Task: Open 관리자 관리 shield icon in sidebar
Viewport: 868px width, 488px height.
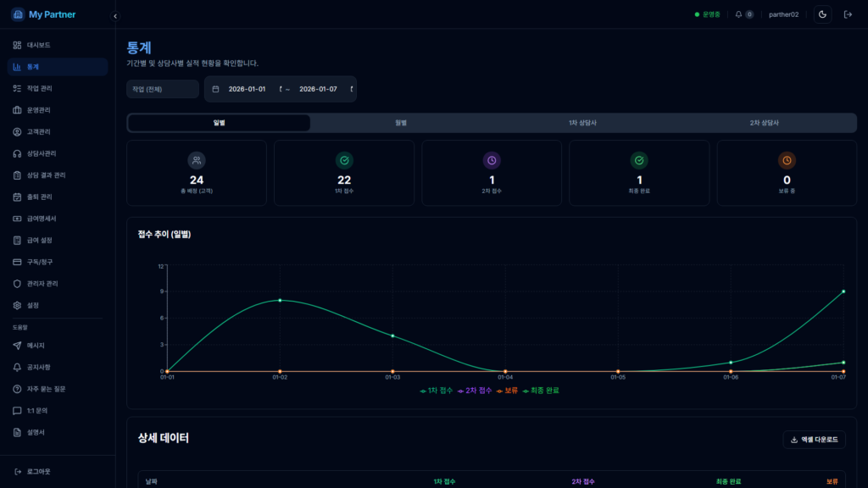Action: (17, 284)
